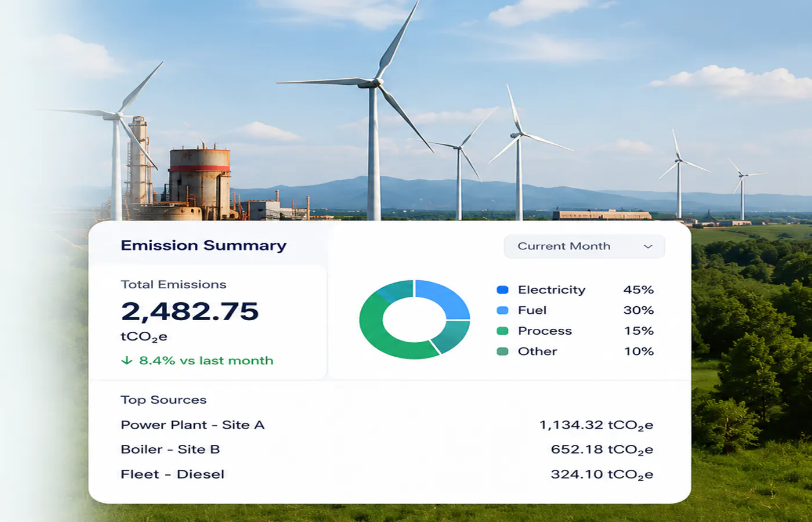Click the Process green legend swatch

pyautogui.click(x=503, y=331)
